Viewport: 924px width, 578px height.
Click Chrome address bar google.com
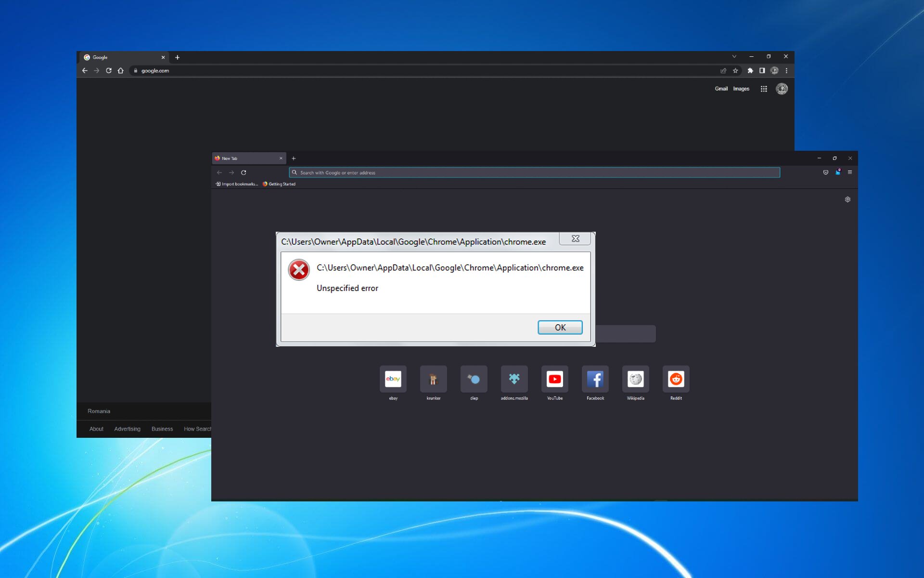tap(423, 71)
